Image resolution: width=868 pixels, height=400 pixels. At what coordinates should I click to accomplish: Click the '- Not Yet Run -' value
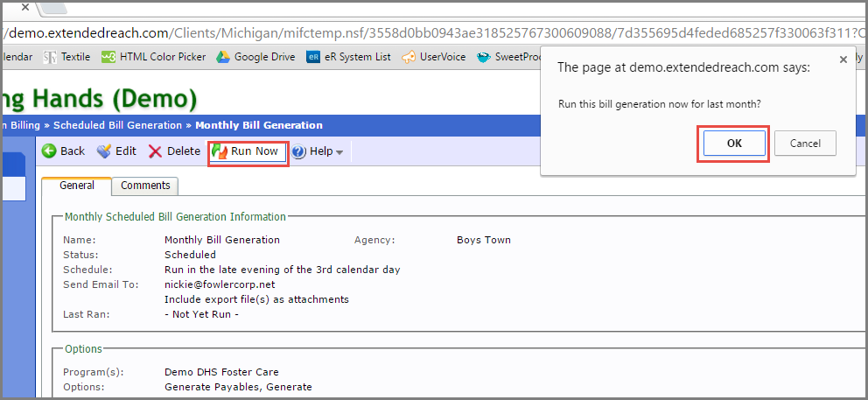pos(201,315)
